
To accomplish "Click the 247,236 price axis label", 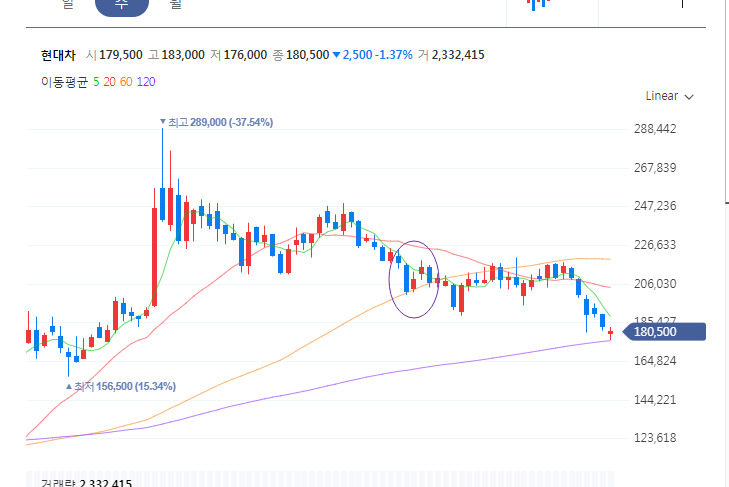I will 655,206.
